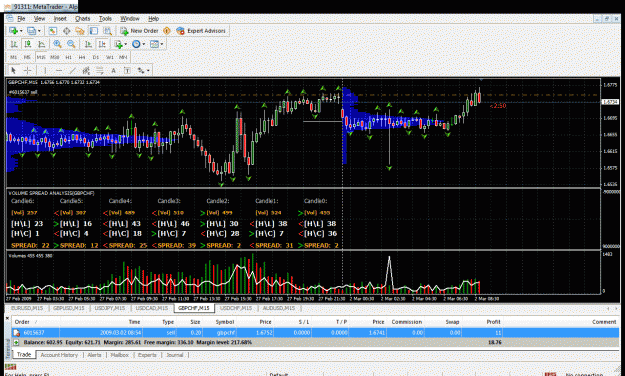Viewport: 625px width, 376px height.
Task: Open the New Chart toolbar icon
Action: tap(13, 31)
